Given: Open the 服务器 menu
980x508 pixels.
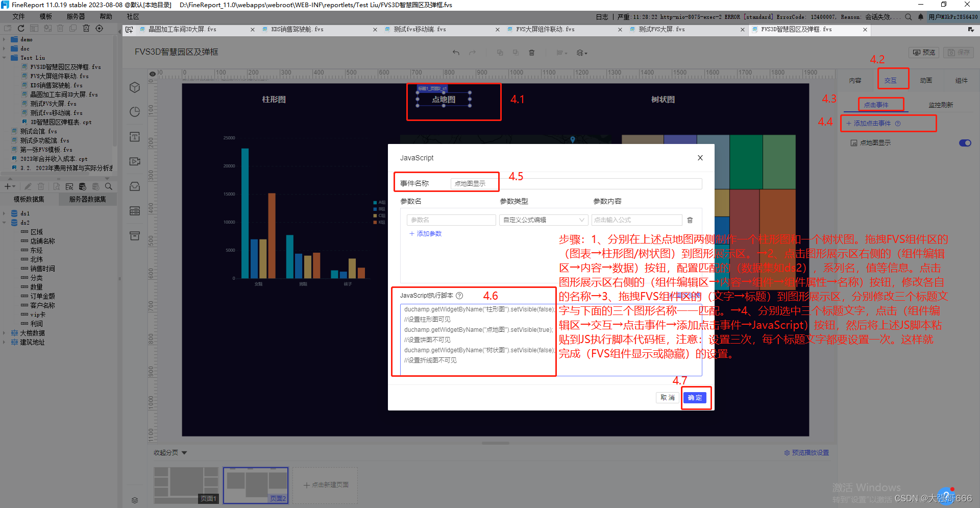Looking at the screenshot, I should coord(76,17).
